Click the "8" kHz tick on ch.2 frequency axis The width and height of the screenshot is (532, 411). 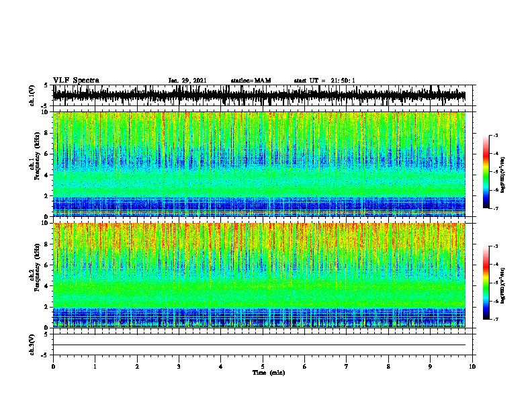[x=46, y=244]
